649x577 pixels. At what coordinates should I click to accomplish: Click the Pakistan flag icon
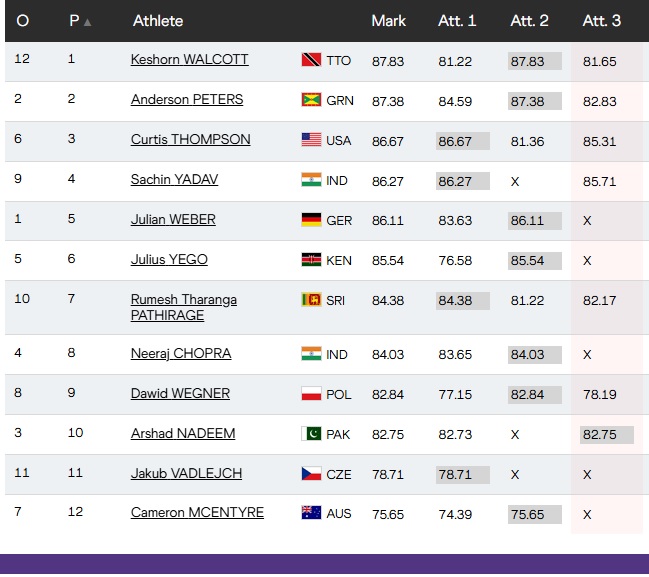(x=311, y=434)
